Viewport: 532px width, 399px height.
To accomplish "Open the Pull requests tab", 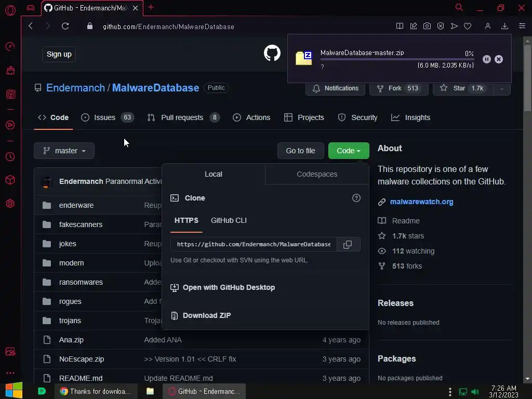I will coord(183,117).
